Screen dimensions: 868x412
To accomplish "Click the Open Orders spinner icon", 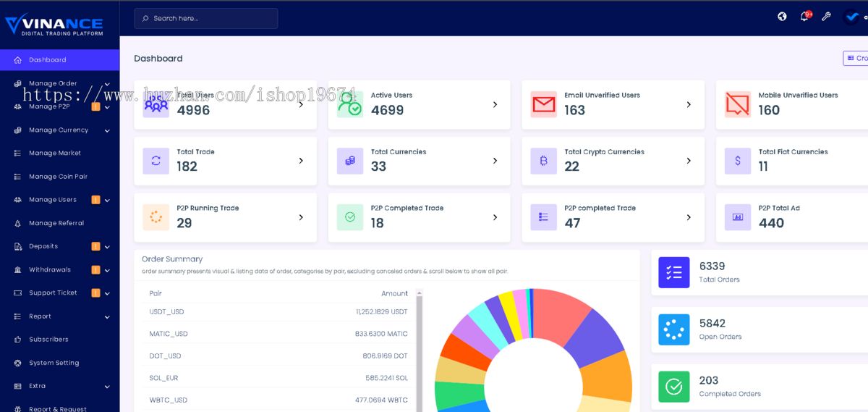I will pos(674,329).
